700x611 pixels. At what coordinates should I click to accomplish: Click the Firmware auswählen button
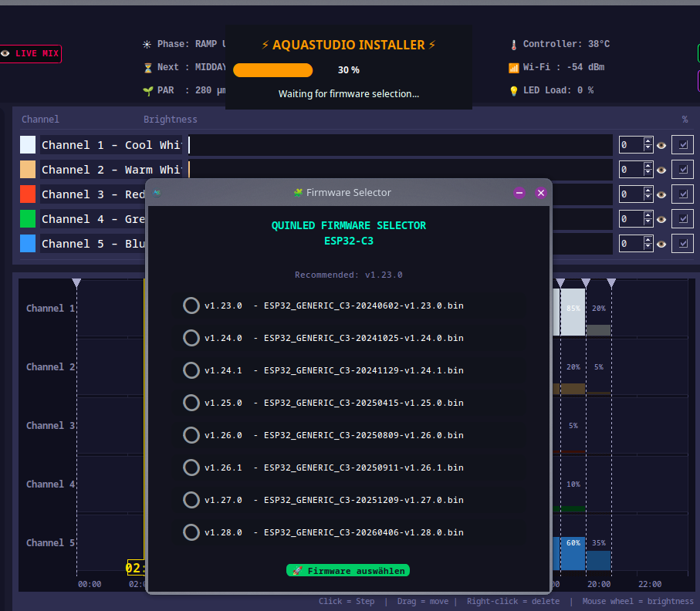(348, 571)
